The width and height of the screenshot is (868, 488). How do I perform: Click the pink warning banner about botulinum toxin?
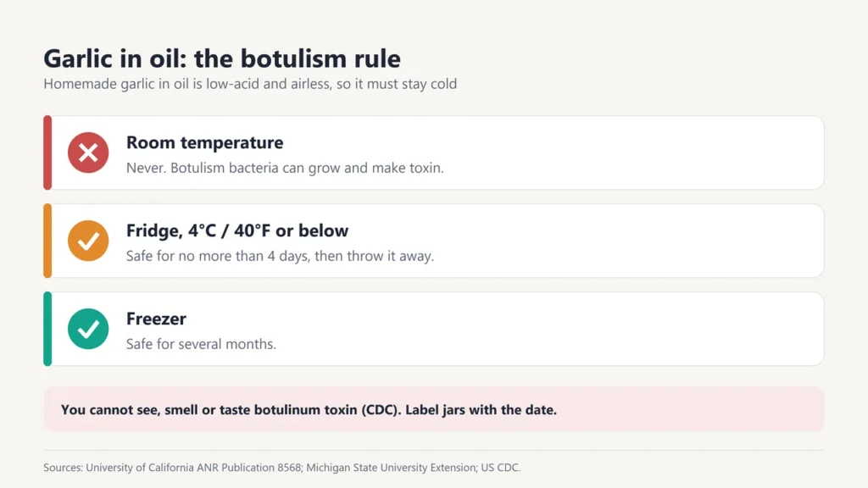[x=434, y=409]
